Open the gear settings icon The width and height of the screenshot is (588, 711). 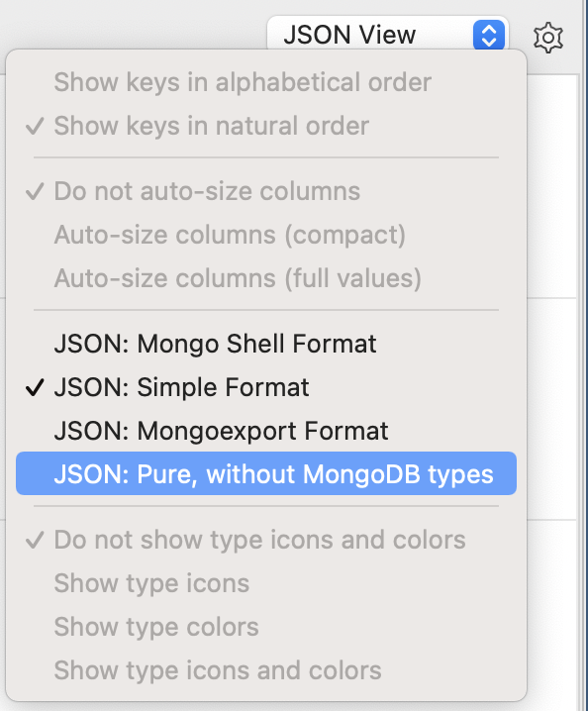pyautogui.click(x=548, y=38)
